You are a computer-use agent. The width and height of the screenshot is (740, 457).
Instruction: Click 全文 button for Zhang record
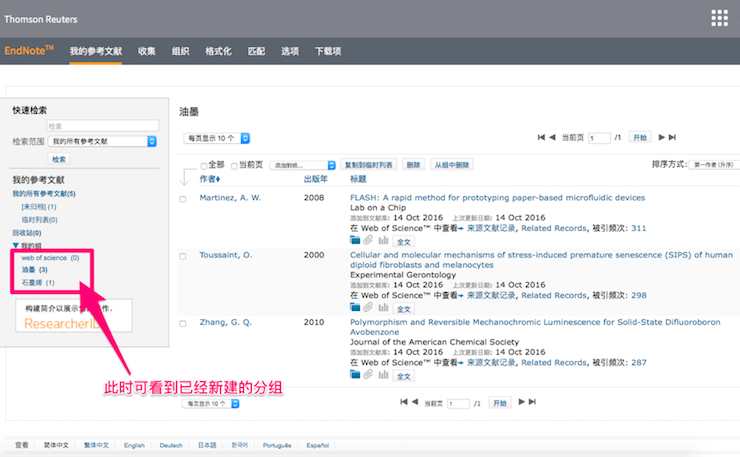tap(404, 376)
